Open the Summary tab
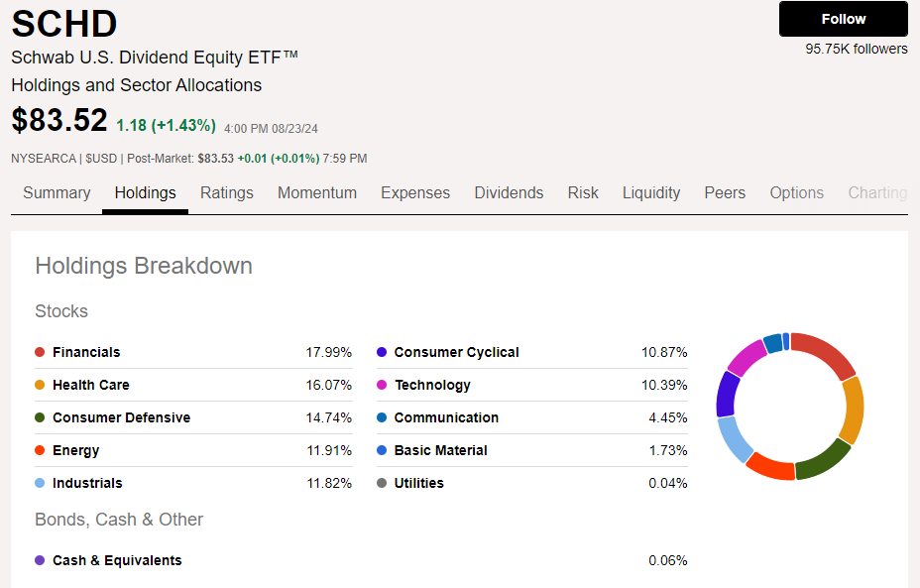Screen dimensions: 920x588 click(57, 193)
